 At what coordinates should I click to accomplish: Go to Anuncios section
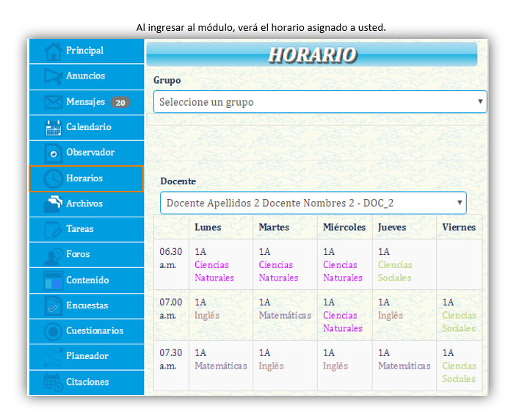(x=87, y=77)
